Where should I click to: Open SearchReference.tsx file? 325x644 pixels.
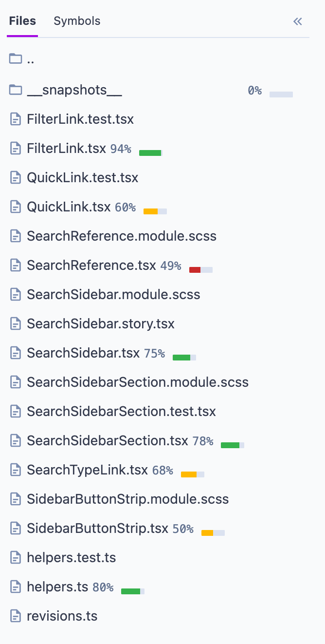coord(91,265)
